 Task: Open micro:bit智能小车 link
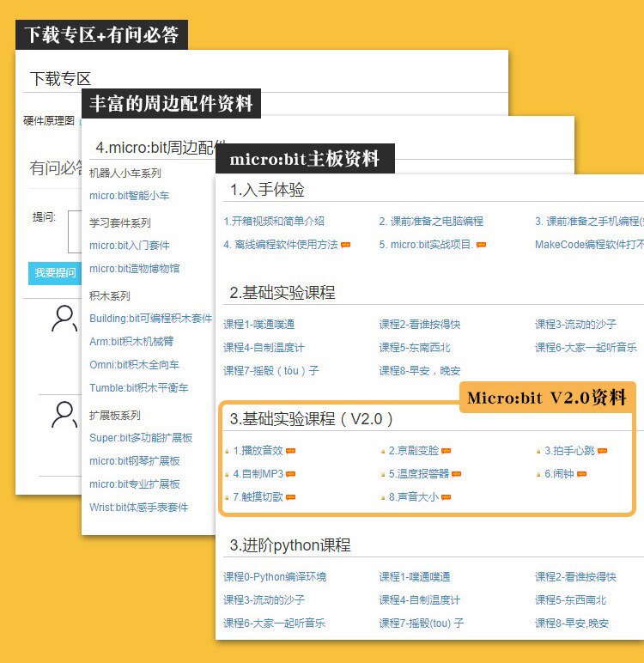pos(129,196)
